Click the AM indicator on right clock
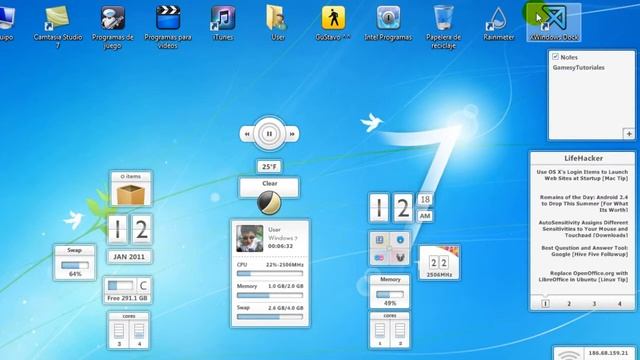The width and height of the screenshot is (640, 360). click(x=425, y=216)
